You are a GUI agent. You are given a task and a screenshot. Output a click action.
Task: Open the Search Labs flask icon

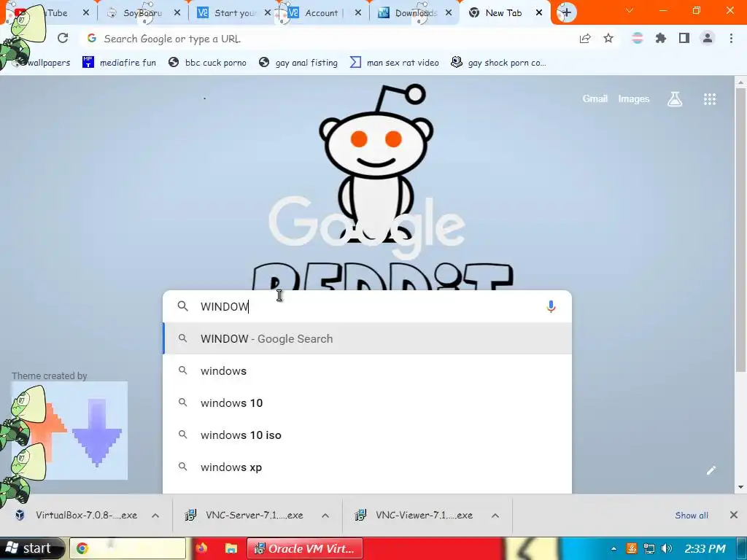(x=675, y=99)
